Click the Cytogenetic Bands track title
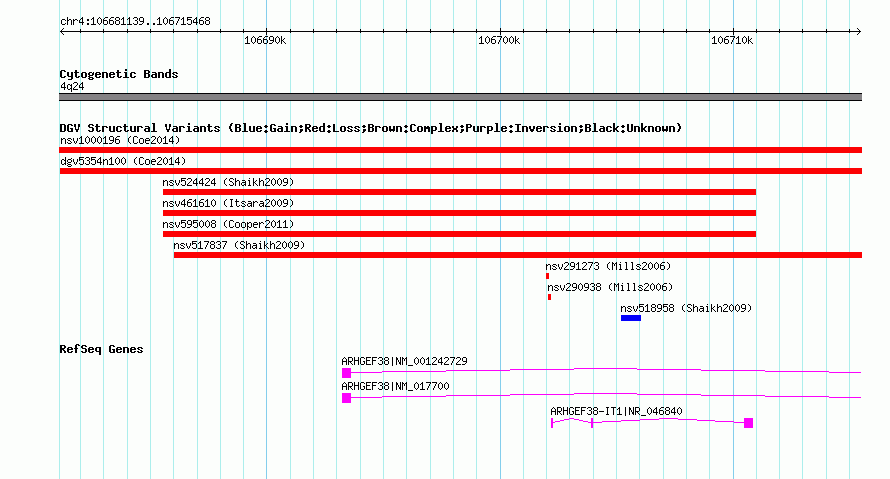This screenshot has height=479, width=890. tap(119, 74)
